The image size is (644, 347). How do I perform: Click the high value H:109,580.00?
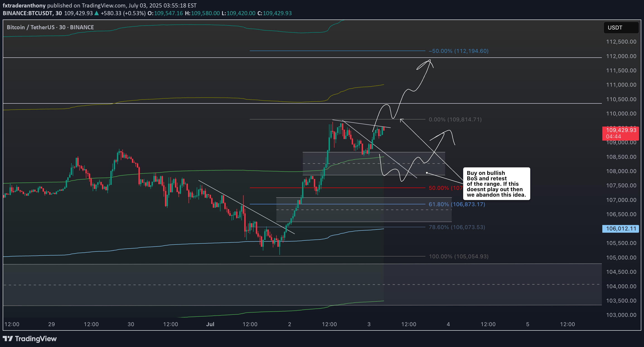point(202,13)
